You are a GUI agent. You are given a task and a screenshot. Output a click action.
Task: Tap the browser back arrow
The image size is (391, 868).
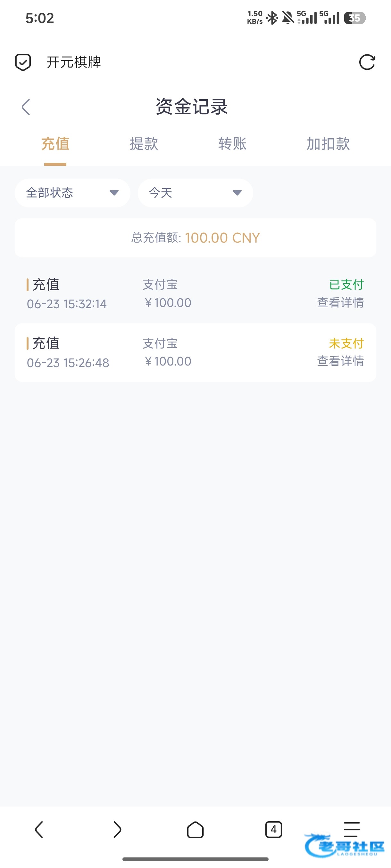39,829
